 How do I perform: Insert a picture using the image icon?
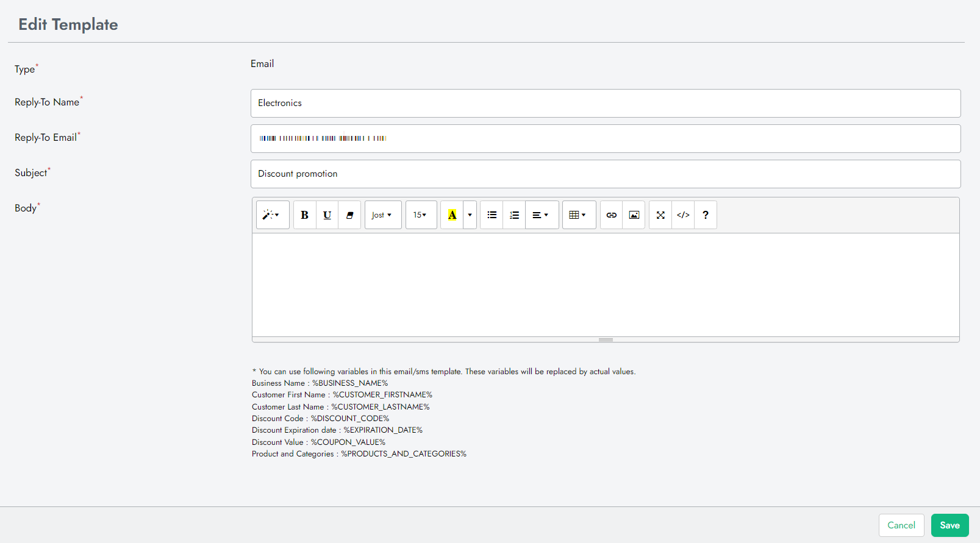tap(634, 215)
